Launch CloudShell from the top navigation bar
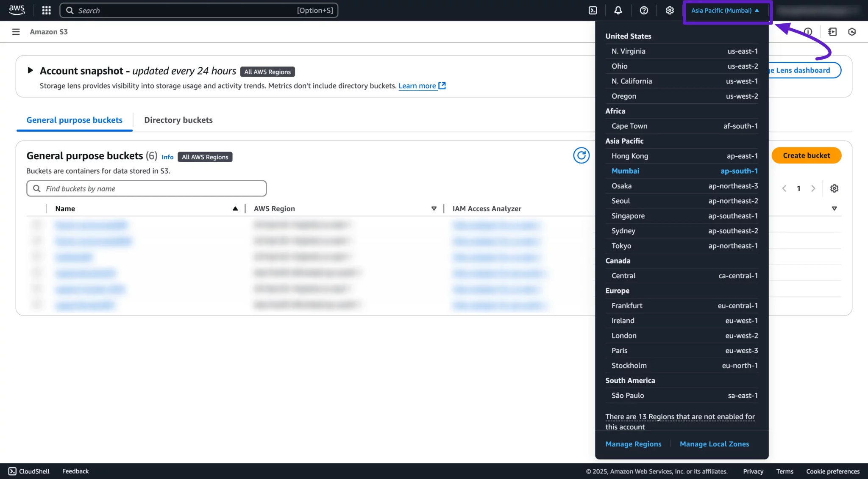The height and width of the screenshot is (479, 868). pos(593,11)
